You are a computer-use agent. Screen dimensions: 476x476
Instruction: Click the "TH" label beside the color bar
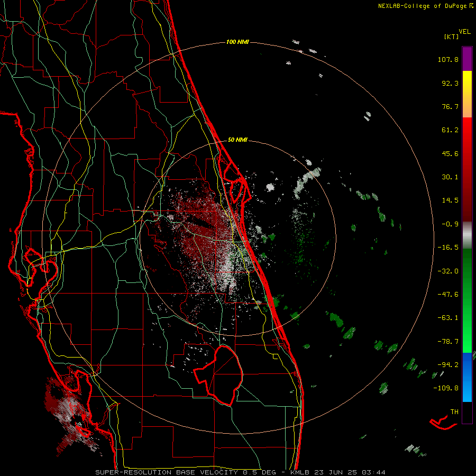[454, 412]
